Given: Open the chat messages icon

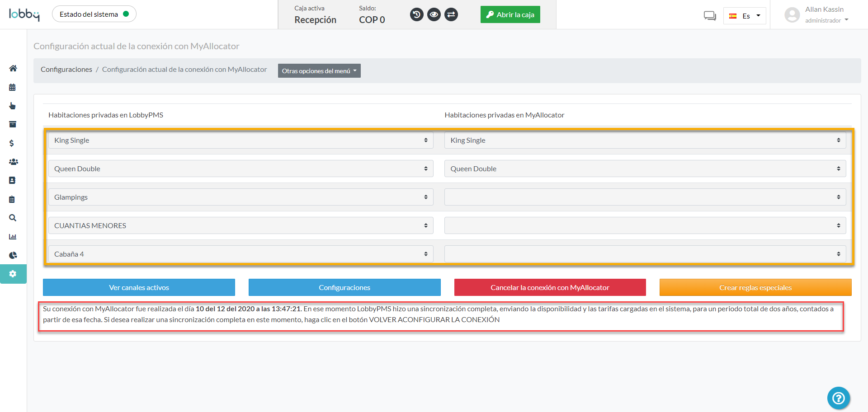Looking at the screenshot, I should pyautogui.click(x=710, y=16).
